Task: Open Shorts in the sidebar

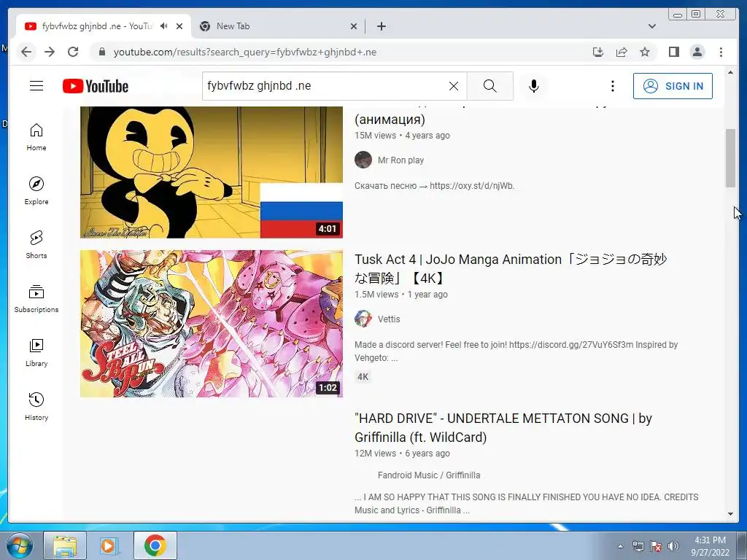Action: [36, 245]
